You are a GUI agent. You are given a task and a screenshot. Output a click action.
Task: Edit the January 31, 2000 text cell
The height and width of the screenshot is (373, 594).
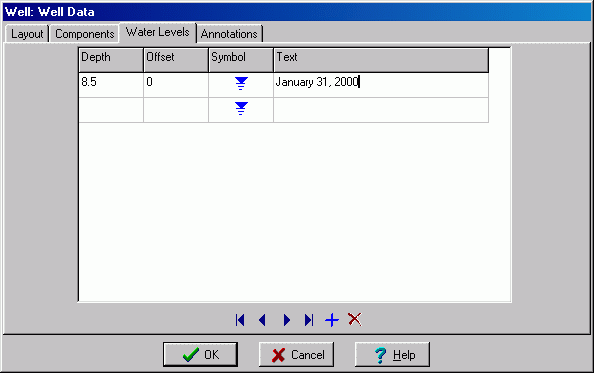381,85
